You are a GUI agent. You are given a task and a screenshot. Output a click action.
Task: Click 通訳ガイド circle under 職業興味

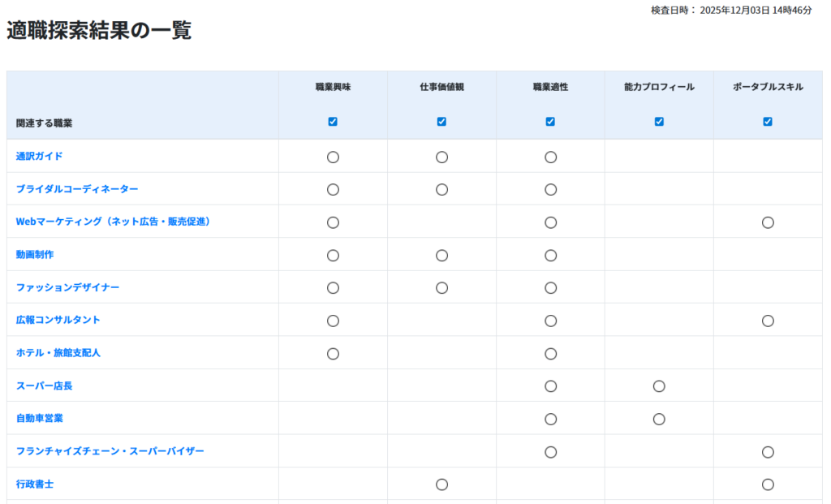point(333,157)
